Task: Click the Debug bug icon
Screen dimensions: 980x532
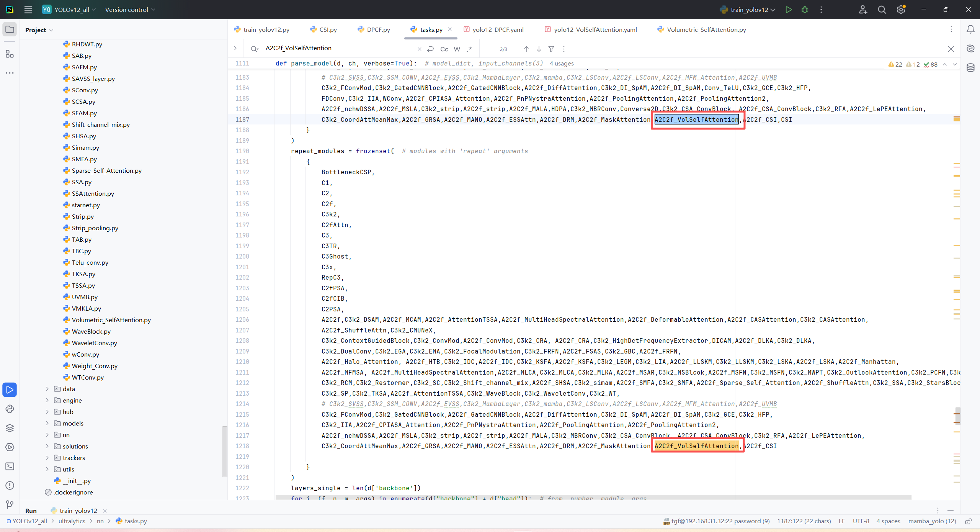Action: point(805,10)
